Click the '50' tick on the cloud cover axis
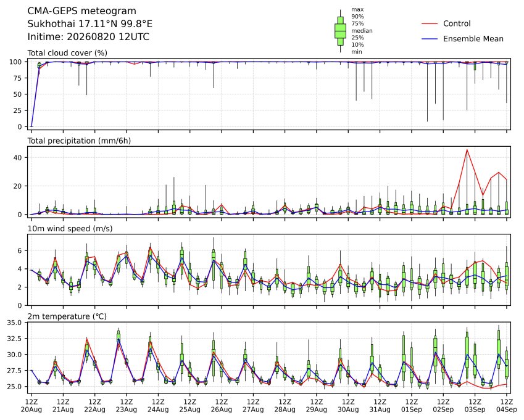 [18, 94]
